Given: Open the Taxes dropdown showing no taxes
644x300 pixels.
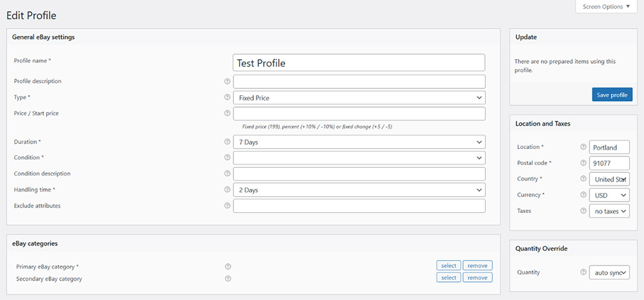Looking at the screenshot, I should (609, 212).
